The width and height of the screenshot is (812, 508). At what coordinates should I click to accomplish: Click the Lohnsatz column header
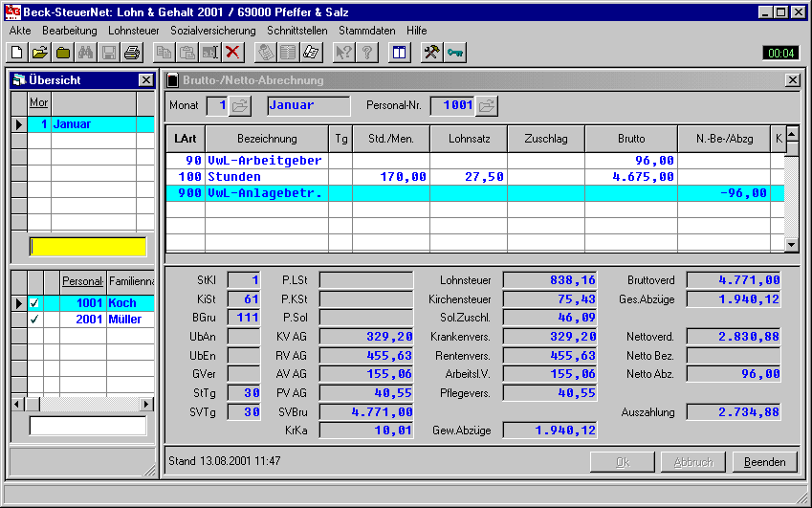point(469,139)
